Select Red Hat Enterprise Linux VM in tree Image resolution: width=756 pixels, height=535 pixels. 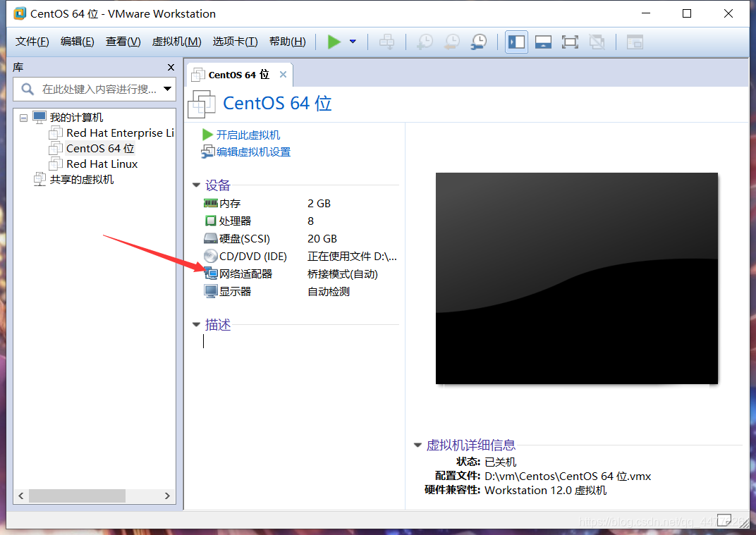pos(120,133)
